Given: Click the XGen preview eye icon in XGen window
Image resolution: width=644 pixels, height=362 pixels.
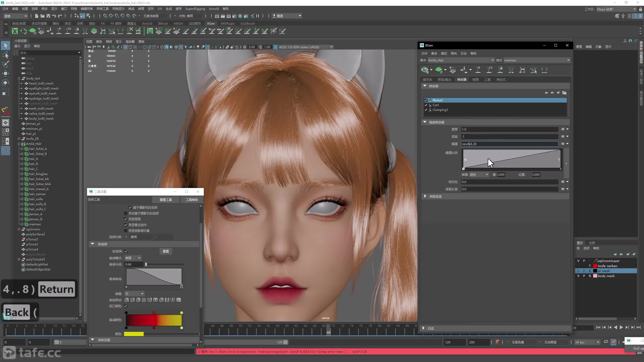Looking at the screenshot, I should tap(425, 70).
